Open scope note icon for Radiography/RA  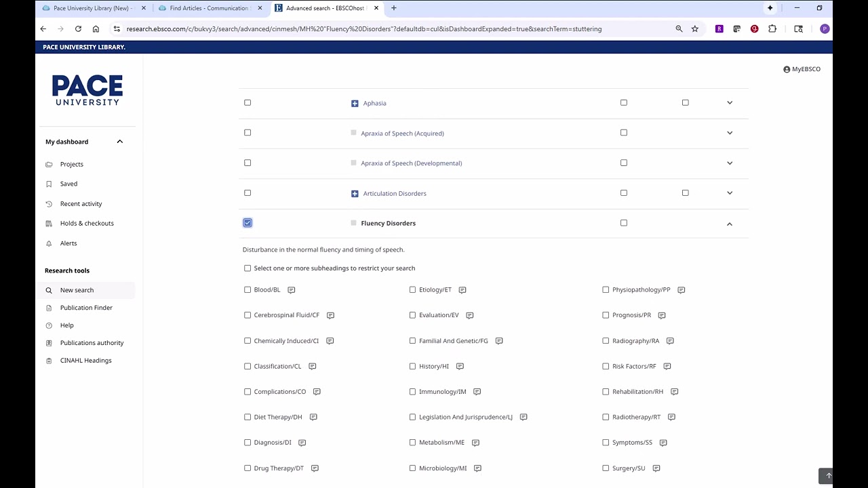coord(670,341)
